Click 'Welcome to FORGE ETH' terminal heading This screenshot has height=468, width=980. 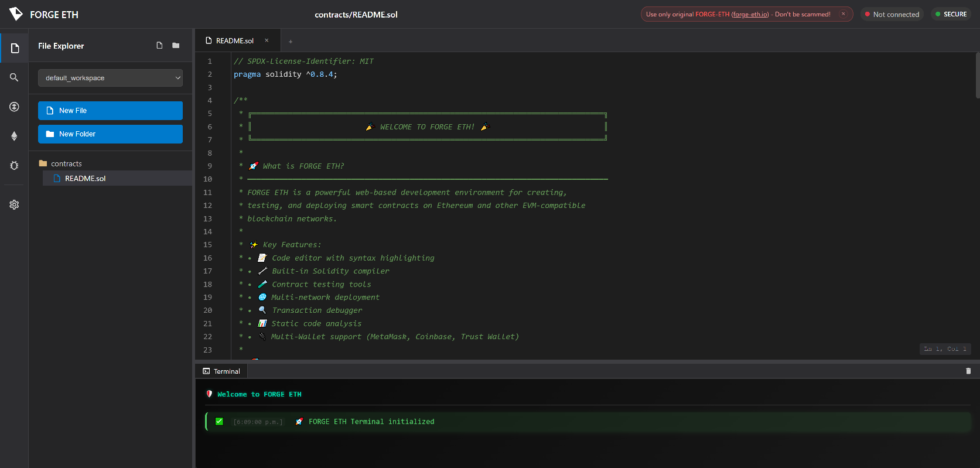pyautogui.click(x=259, y=394)
